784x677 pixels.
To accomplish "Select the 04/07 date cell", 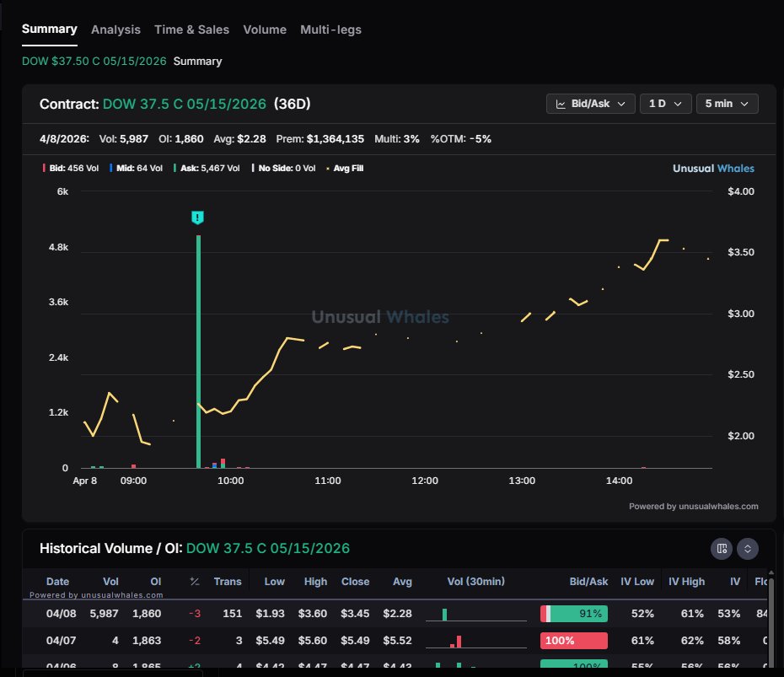I will (61, 641).
